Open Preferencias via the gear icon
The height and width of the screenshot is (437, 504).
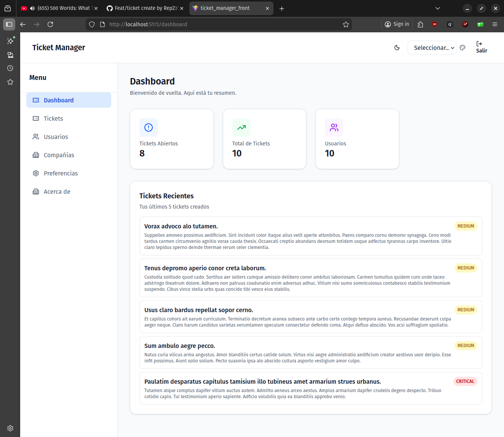(35, 173)
